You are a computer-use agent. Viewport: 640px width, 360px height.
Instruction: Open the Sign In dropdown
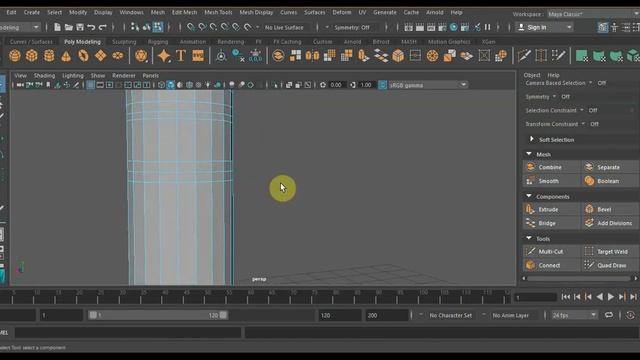coord(545,27)
